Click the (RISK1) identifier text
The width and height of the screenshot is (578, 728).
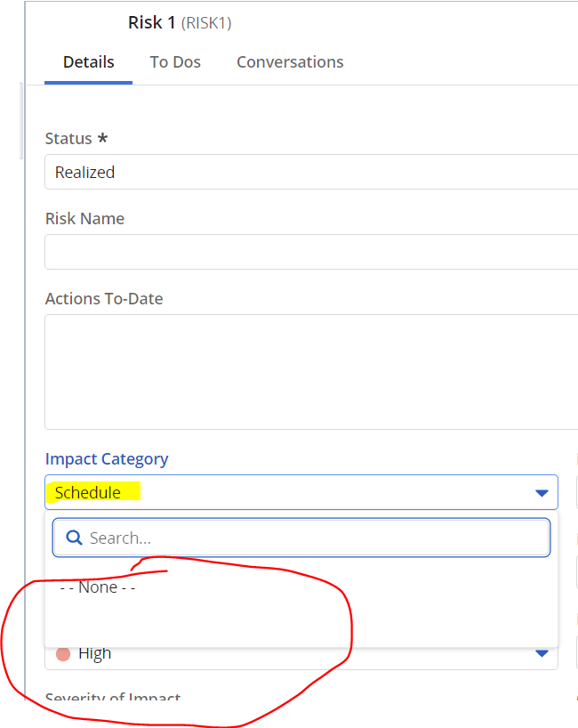206,23
